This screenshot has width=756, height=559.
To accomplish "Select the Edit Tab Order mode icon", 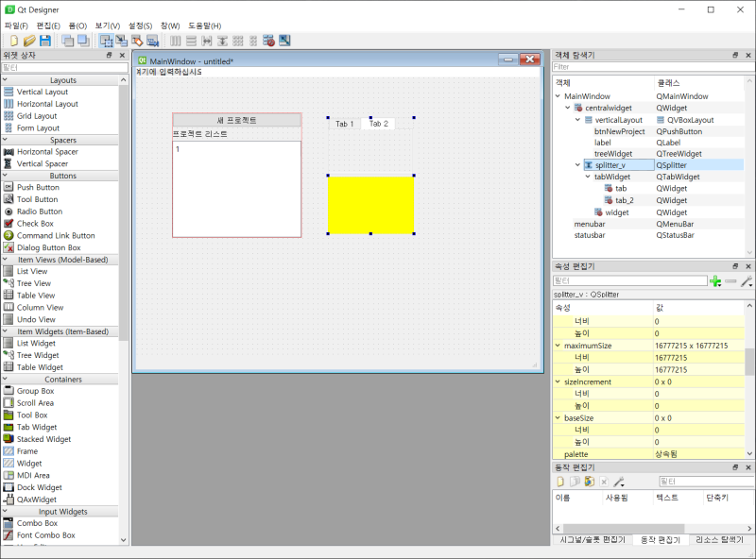I will click(152, 41).
